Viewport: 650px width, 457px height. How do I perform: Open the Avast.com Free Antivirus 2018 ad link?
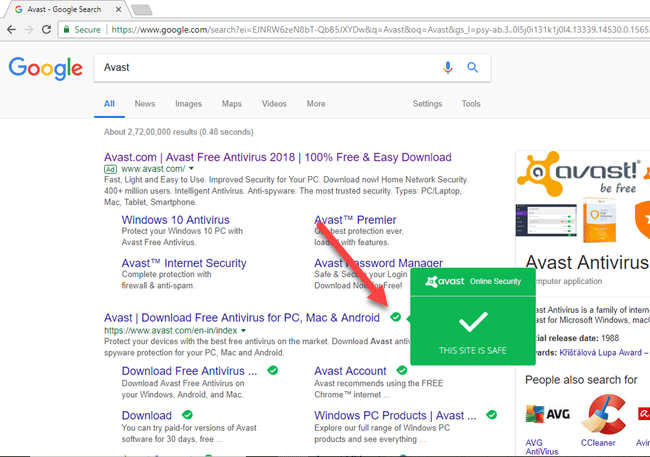coord(277,157)
